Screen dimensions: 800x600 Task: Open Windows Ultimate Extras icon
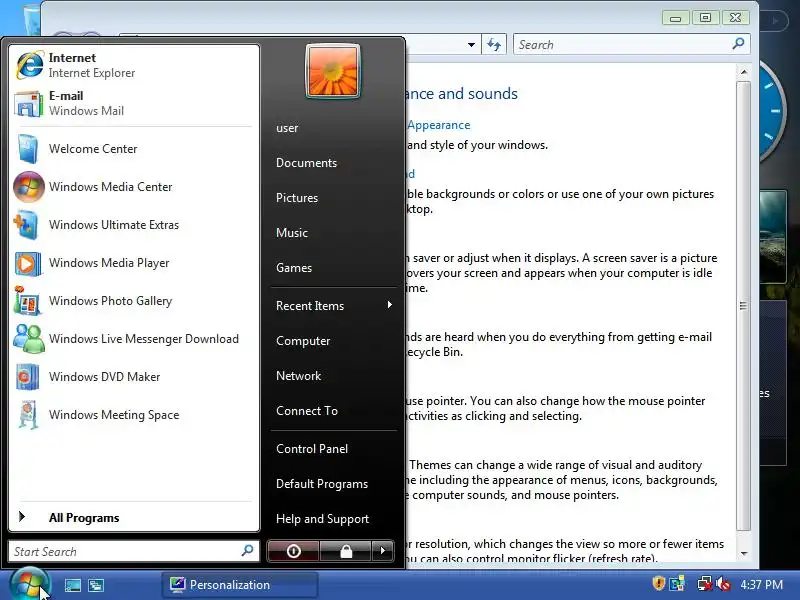tap(27, 225)
